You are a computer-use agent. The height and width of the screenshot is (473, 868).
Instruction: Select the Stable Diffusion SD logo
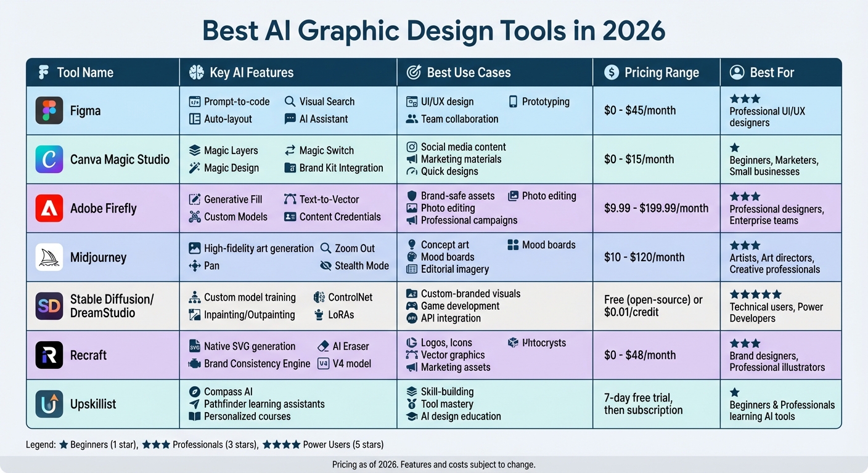pyautogui.click(x=48, y=306)
